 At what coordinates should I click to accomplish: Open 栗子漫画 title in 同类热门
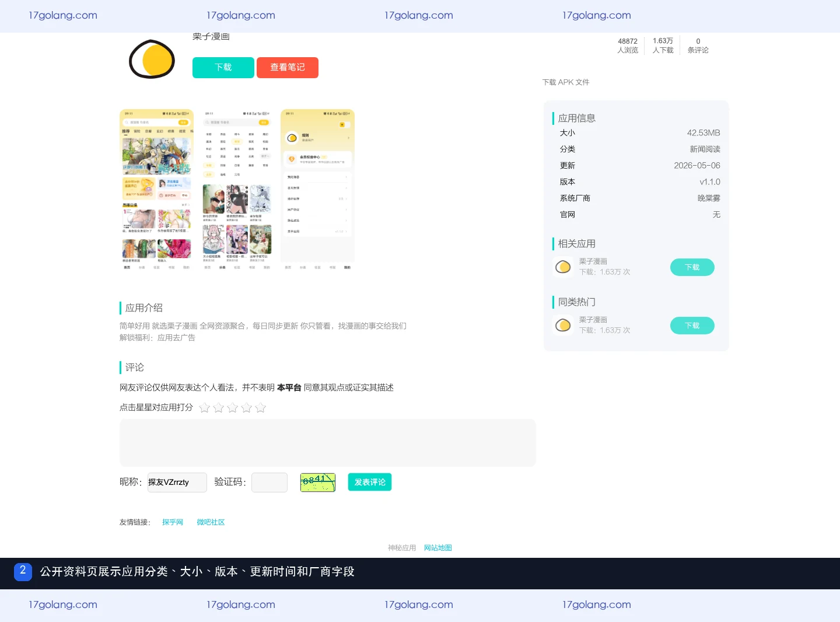pyautogui.click(x=593, y=320)
